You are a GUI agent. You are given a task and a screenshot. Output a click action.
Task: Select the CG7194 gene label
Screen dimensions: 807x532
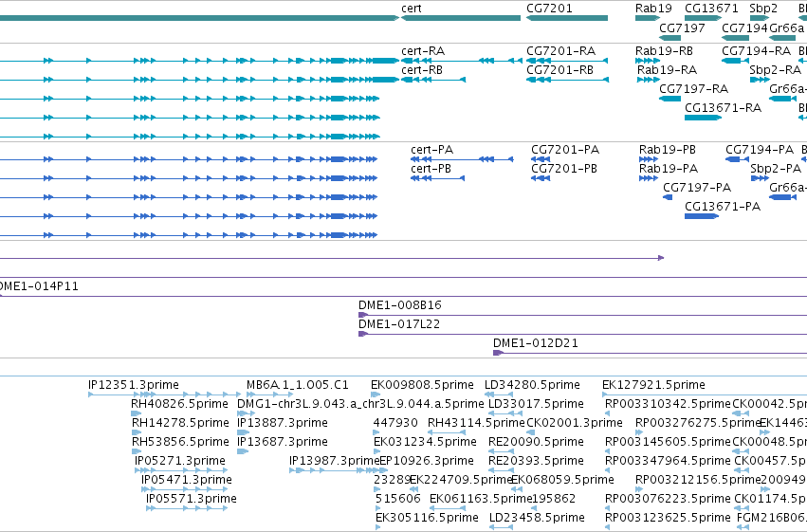(744, 28)
